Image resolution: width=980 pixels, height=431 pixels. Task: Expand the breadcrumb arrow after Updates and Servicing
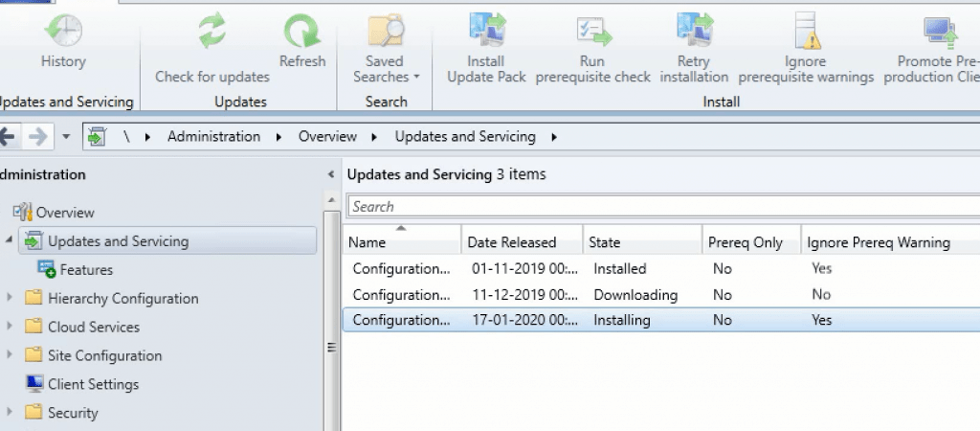554,137
